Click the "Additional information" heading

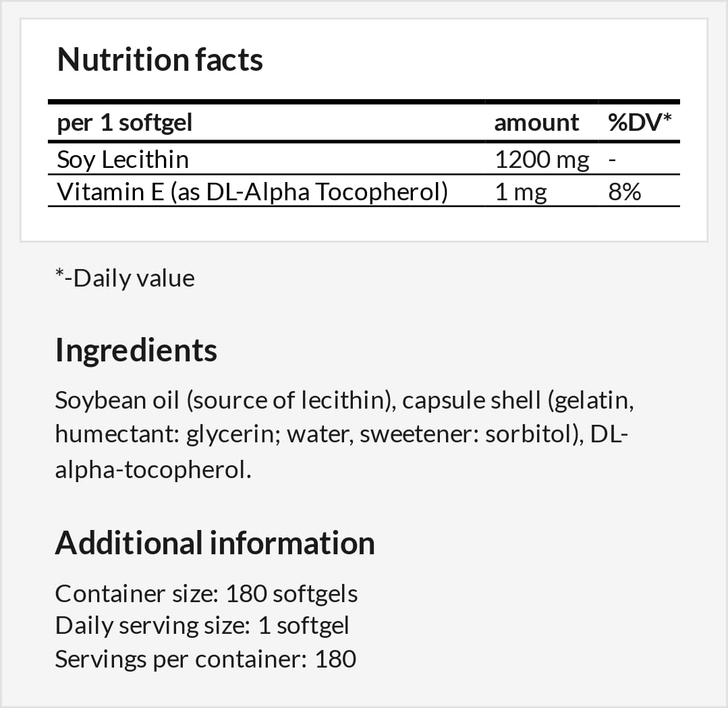pyautogui.click(x=215, y=543)
